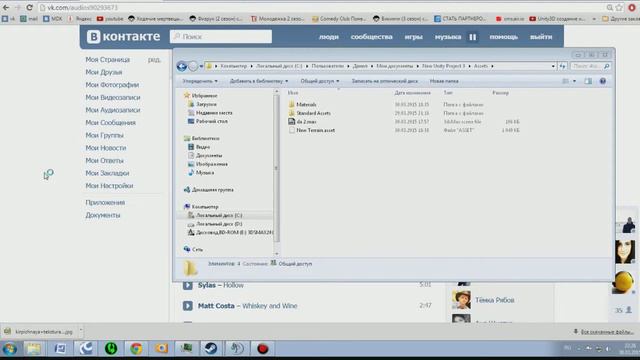Open сообщества in VK header
The image size is (640, 360).
[371, 37]
